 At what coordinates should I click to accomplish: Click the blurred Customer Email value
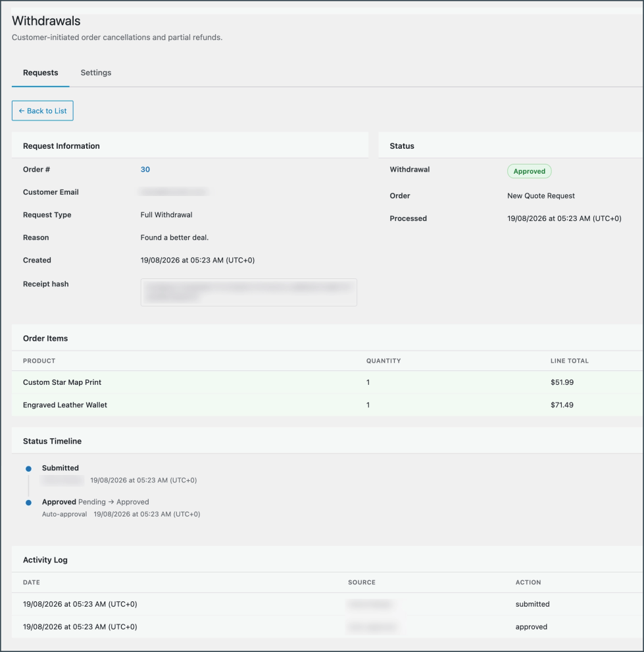(x=174, y=191)
